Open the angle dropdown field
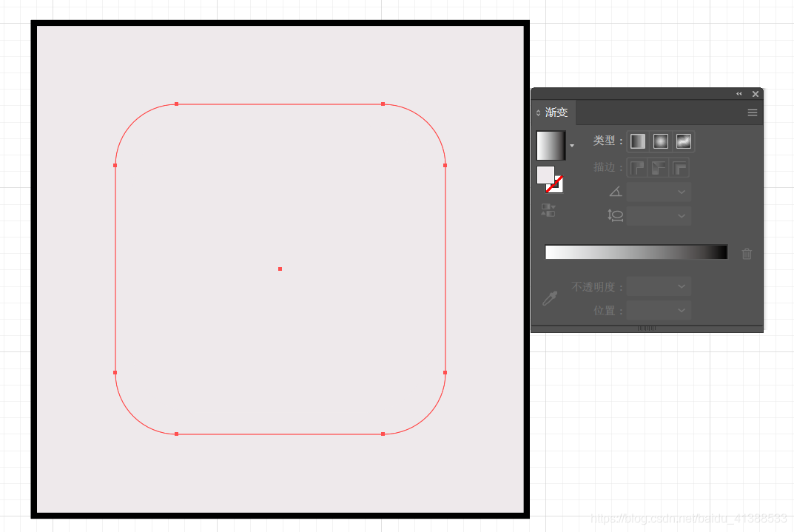794x532 pixels. [x=659, y=192]
